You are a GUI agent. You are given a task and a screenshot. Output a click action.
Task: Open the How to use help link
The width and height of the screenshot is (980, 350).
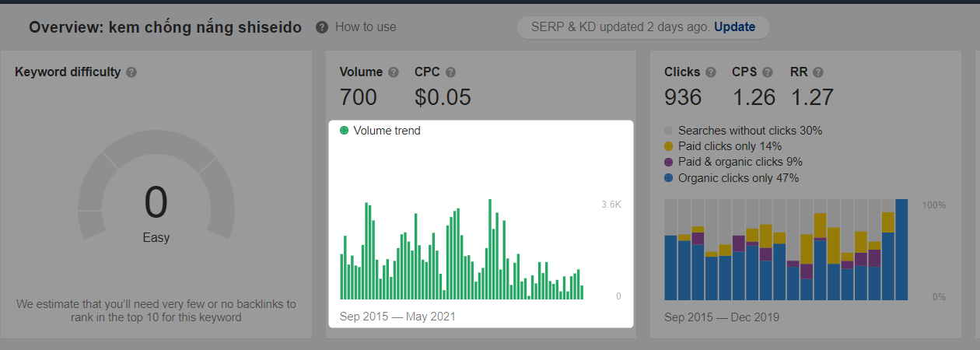click(366, 26)
